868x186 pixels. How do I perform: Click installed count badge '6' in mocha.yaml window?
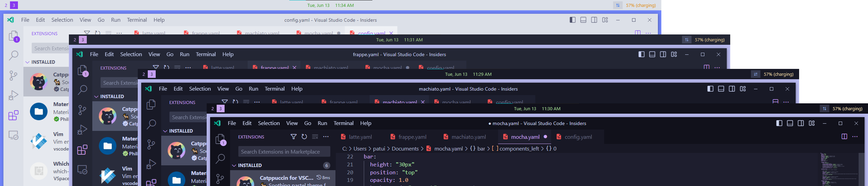[327, 165]
